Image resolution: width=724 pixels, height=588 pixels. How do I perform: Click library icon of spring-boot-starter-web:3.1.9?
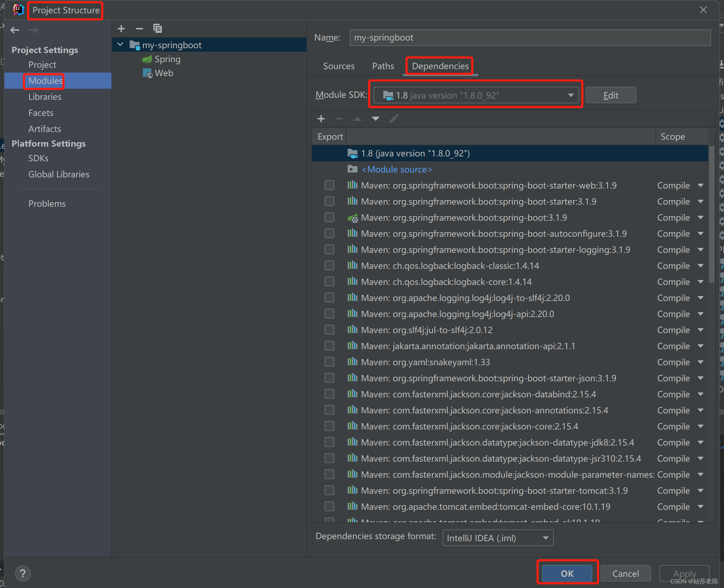pos(353,185)
